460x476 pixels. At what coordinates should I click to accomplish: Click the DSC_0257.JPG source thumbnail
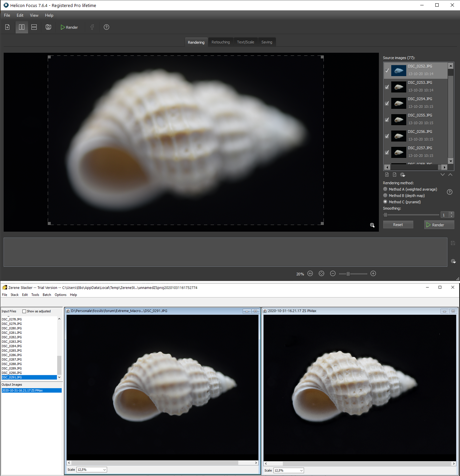399,152
